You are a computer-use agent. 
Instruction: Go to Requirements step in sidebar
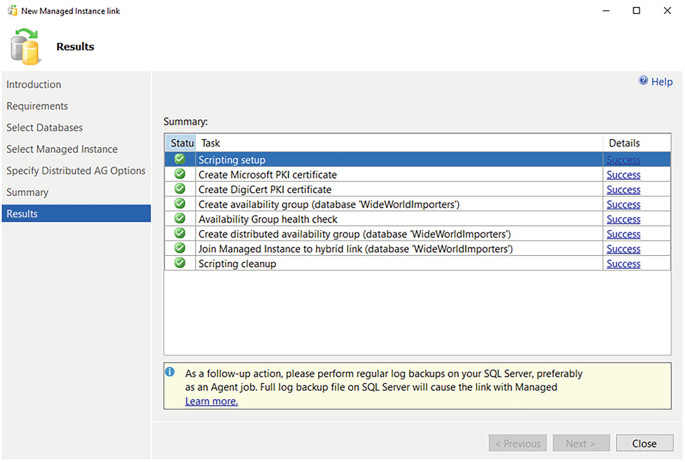tap(37, 106)
